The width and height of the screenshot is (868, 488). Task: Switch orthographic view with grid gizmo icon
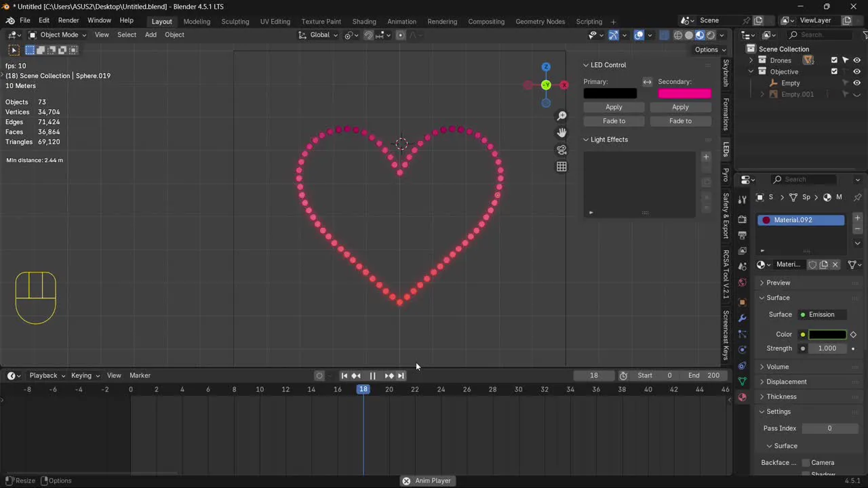pos(561,167)
